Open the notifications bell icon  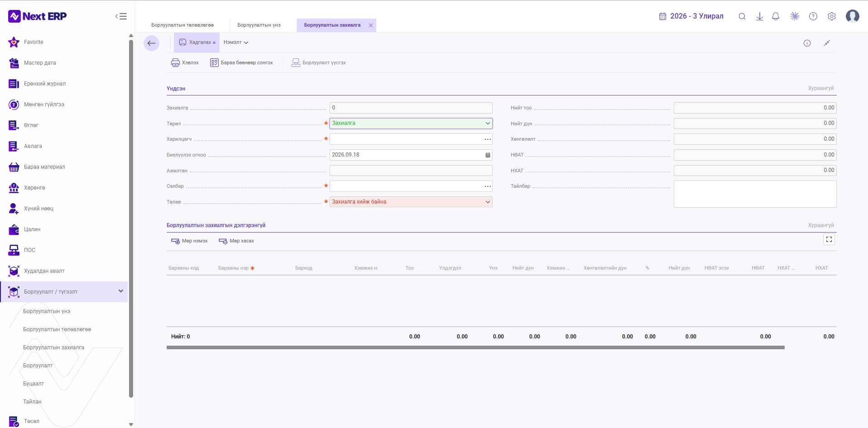[776, 16]
